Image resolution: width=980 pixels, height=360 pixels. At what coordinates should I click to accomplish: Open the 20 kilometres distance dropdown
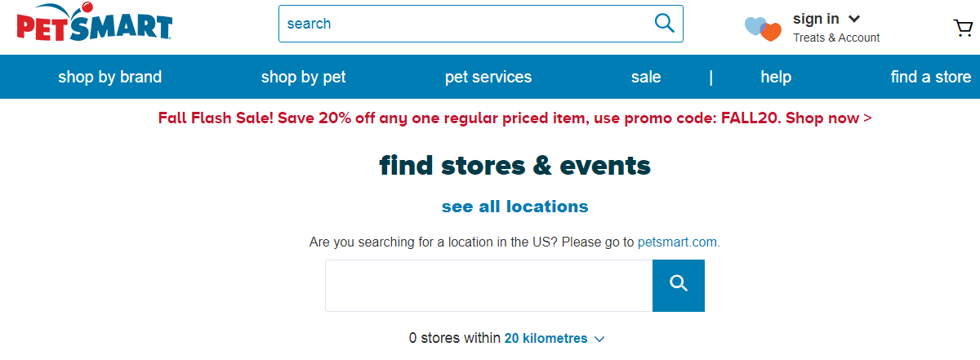pyautogui.click(x=555, y=338)
